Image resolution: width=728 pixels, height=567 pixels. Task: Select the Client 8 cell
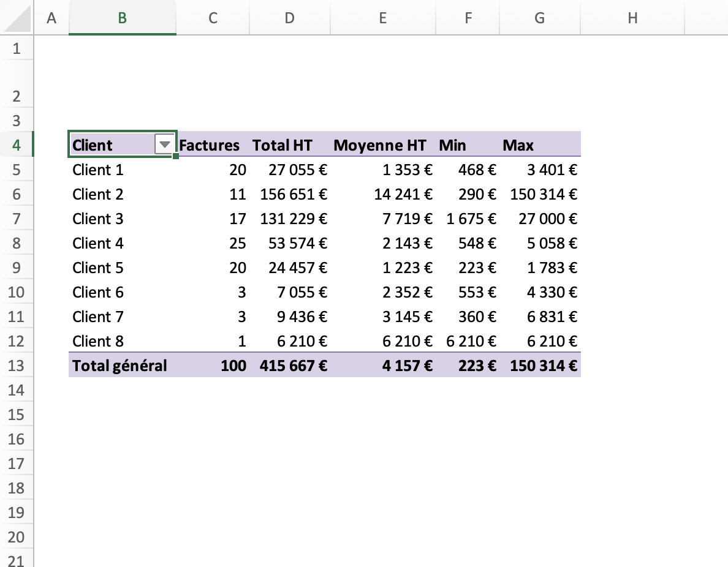(x=122, y=341)
